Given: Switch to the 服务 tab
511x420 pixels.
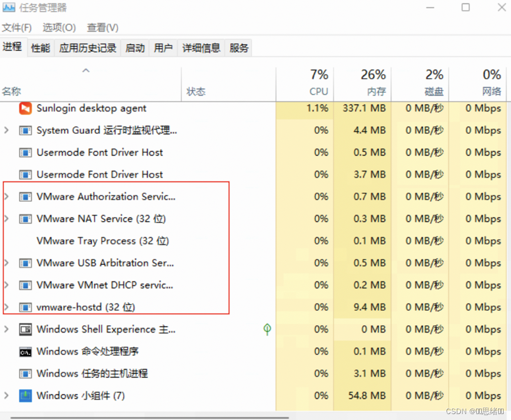Looking at the screenshot, I should pos(239,48).
